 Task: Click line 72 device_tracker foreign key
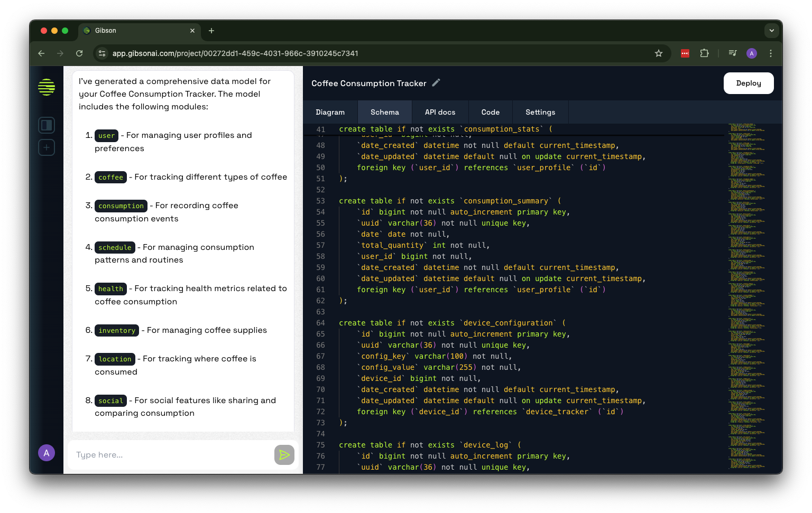pyautogui.click(x=490, y=412)
